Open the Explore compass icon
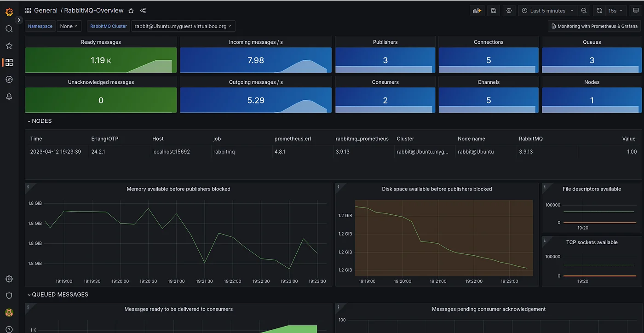 (x=9, y=80)
